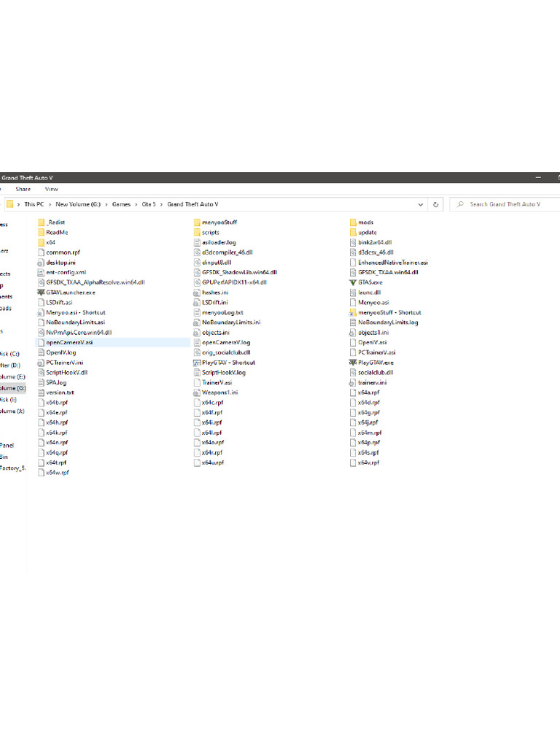Click the bink2w64.dll file icon
Viewport: 560px width, 747px height.
click(x=353, y=242)
